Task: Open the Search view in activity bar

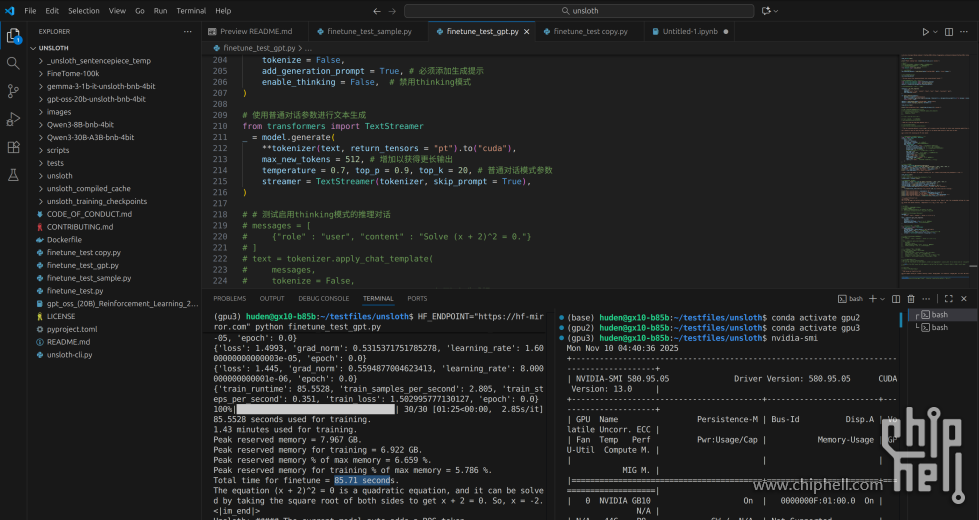Action: [13, 63]
